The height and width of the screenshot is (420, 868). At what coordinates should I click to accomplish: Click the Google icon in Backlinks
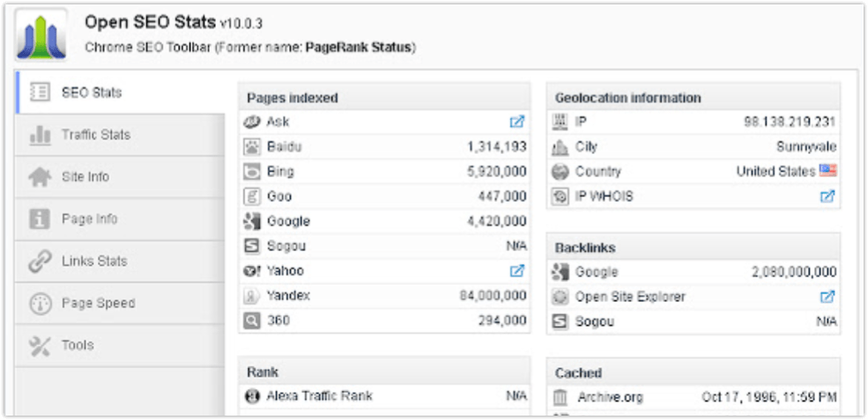pos(560,272)
